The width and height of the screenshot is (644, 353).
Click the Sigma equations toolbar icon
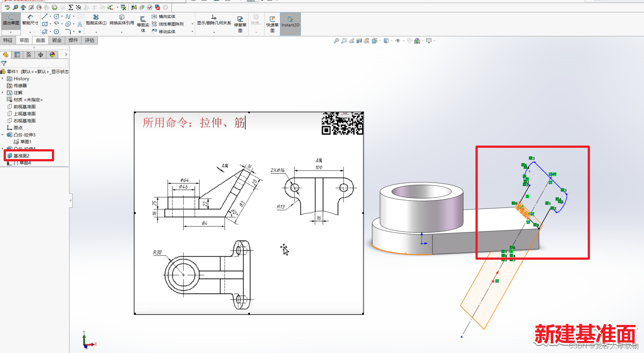pyautogui.click(x=71, y=7)
